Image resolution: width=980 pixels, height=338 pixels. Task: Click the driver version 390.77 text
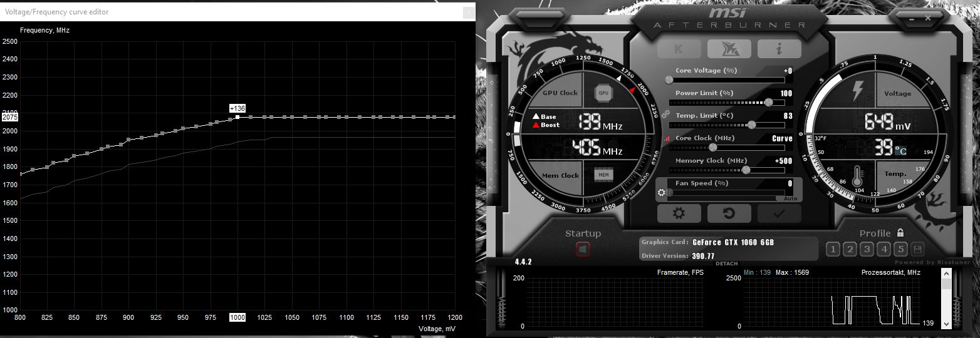[704, 256]
